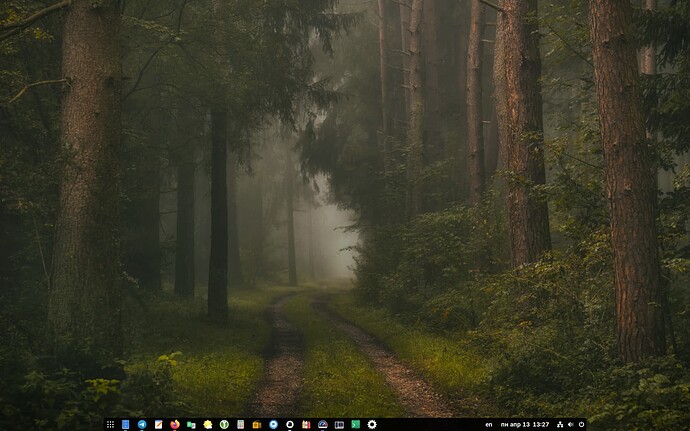Open the split-pane file manager icon
The width and height of the screenshot is (690, 431).
tap(339, 424)
